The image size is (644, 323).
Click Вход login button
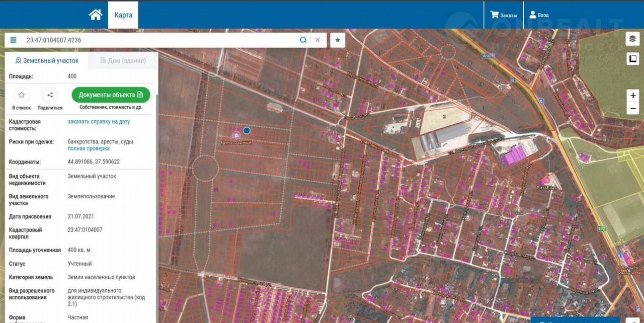click(539, 15)
